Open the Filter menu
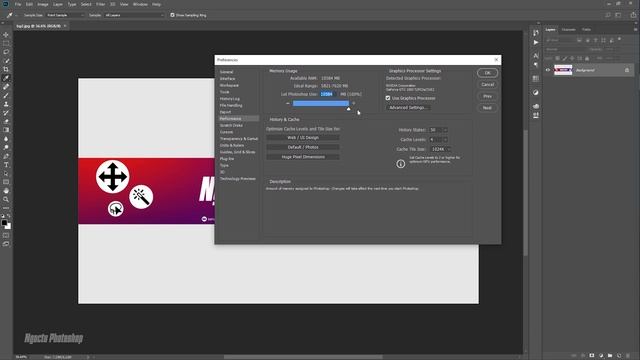Viewport: 640px width, 360px height. click(x=100, y=4)
